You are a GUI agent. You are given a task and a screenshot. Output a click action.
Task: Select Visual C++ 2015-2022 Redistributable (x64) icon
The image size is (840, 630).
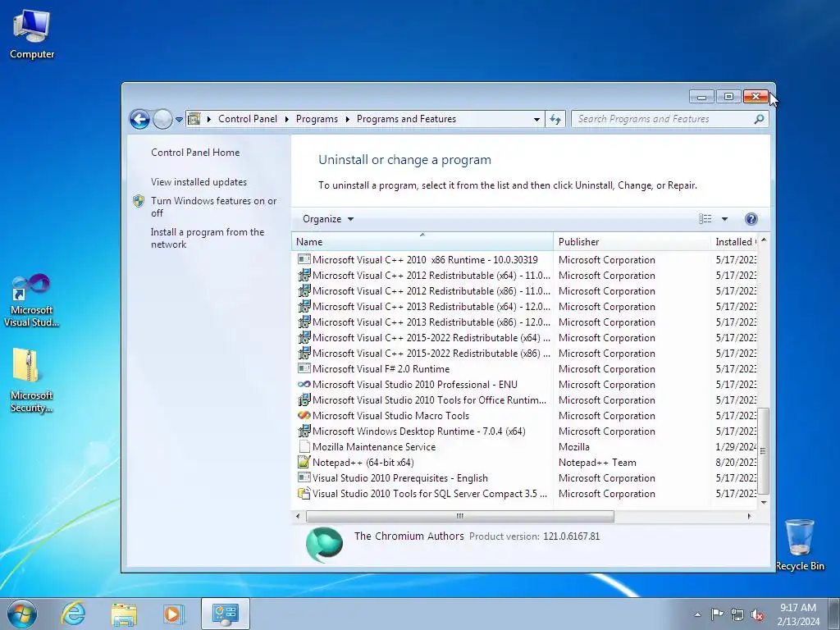[304, 337]
